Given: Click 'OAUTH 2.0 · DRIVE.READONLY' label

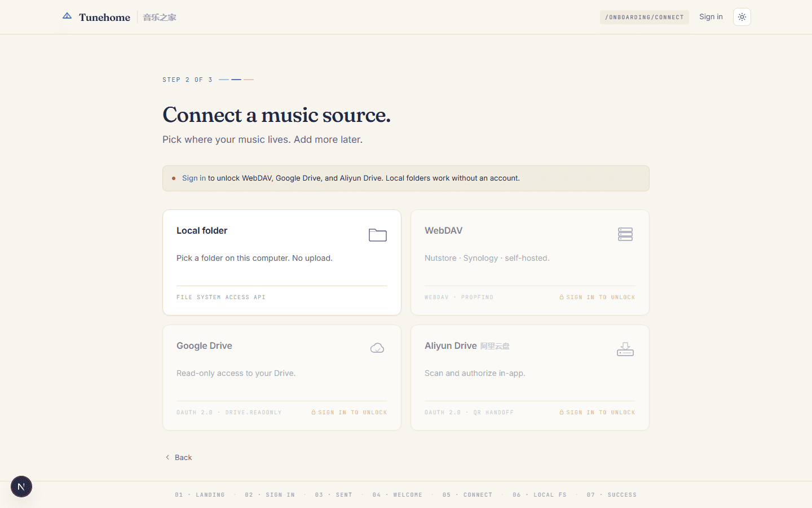Looking at the screenshot, I should click(229, 412).
